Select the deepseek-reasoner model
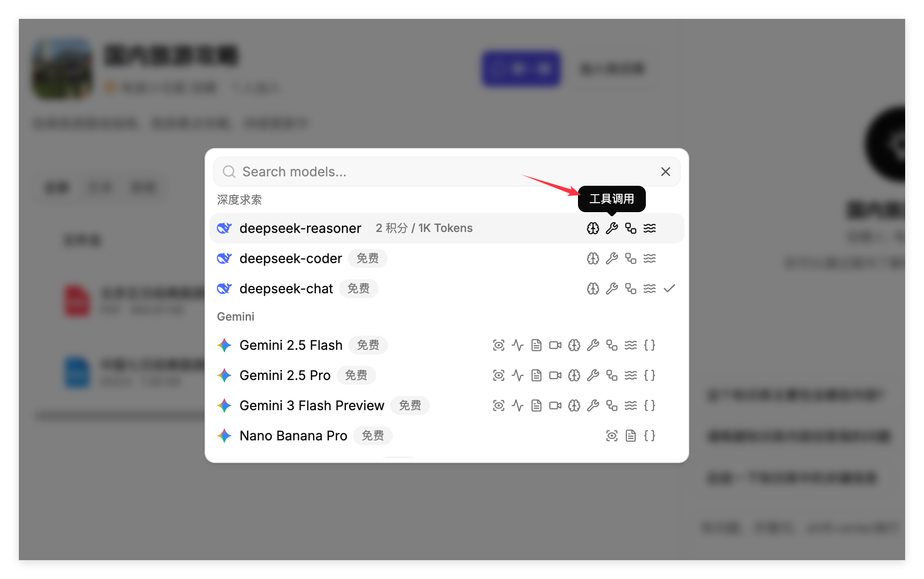This screenshot has width=924, height=579. 446,228
